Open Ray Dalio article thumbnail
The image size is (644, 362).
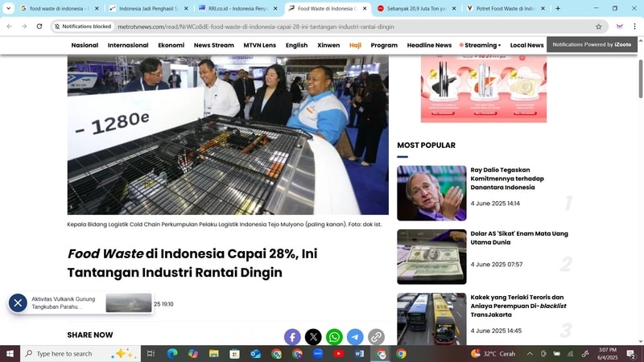[x=431, y=193]
